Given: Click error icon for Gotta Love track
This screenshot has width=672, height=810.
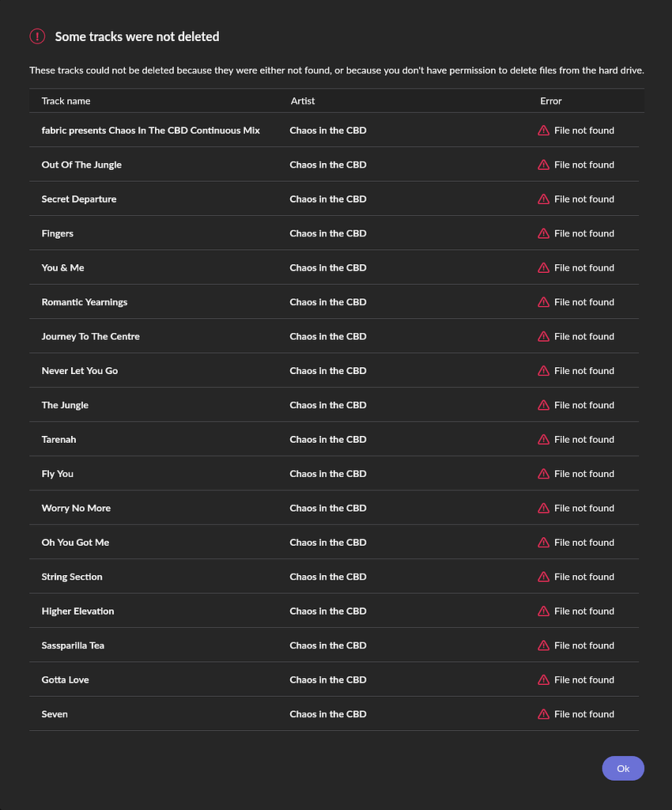Looking at the screenshot, I should 543,679.
